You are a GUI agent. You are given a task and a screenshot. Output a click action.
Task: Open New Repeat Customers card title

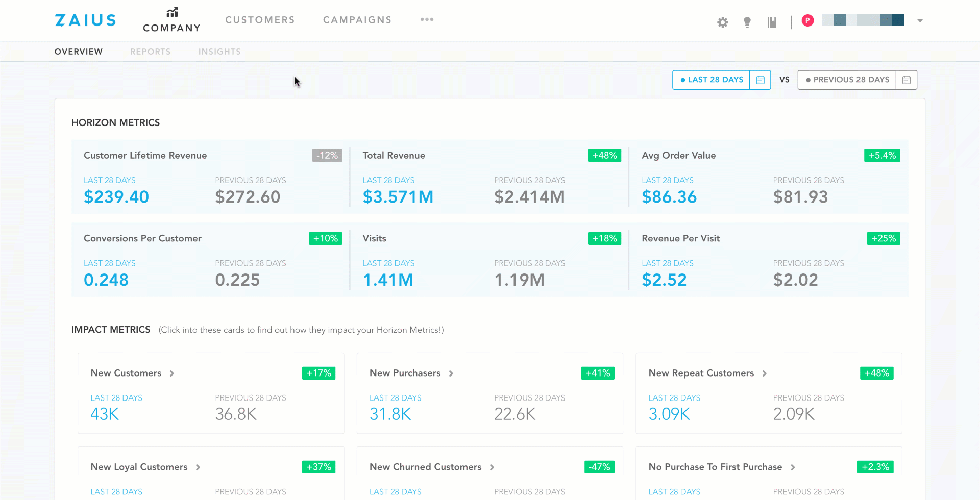(x=701, y=373)
